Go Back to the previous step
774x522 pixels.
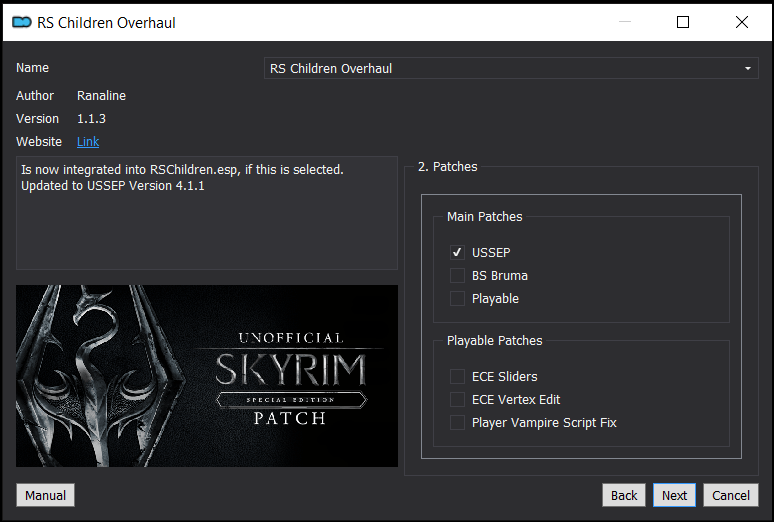624,495
